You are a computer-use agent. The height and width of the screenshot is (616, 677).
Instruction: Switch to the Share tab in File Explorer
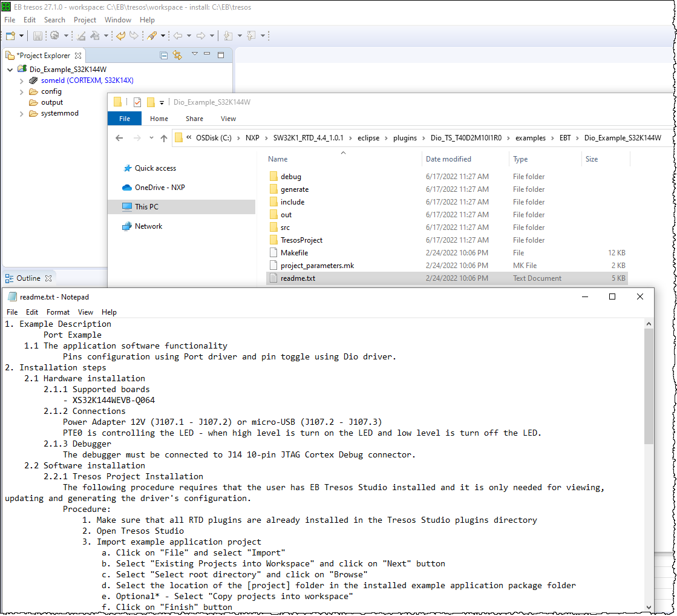(194, 119)
